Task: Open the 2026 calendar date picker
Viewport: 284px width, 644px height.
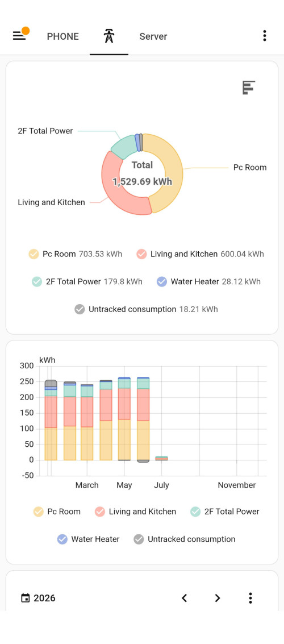Action: (37, 598)
